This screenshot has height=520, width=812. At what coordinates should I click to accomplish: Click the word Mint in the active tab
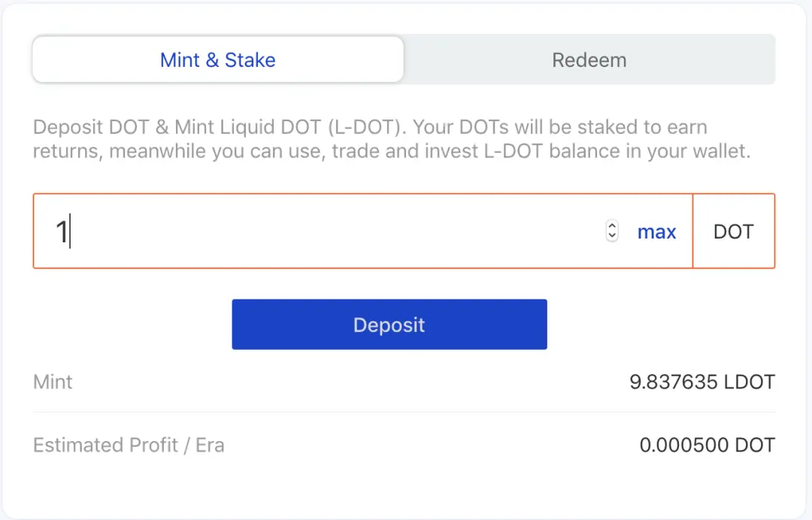tap(180, 60)
